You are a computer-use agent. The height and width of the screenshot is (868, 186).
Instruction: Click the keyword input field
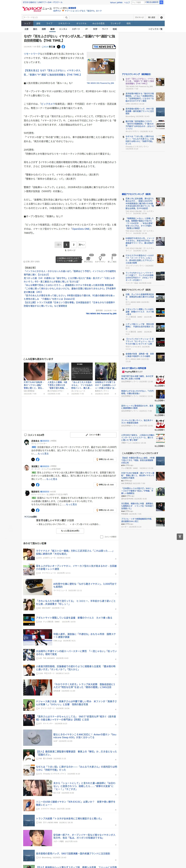pos(44,18)
